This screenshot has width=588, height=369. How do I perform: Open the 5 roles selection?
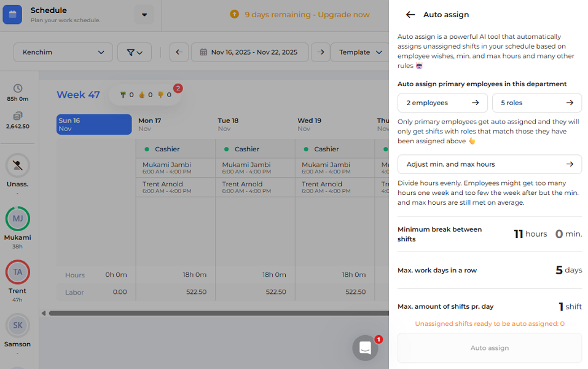pyautogui.click(x=536, y=103)
